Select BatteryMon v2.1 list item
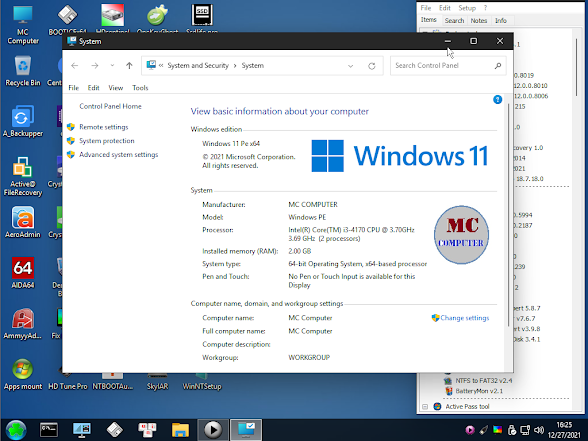This screenshot has height=441, width=588. point(479,391)
